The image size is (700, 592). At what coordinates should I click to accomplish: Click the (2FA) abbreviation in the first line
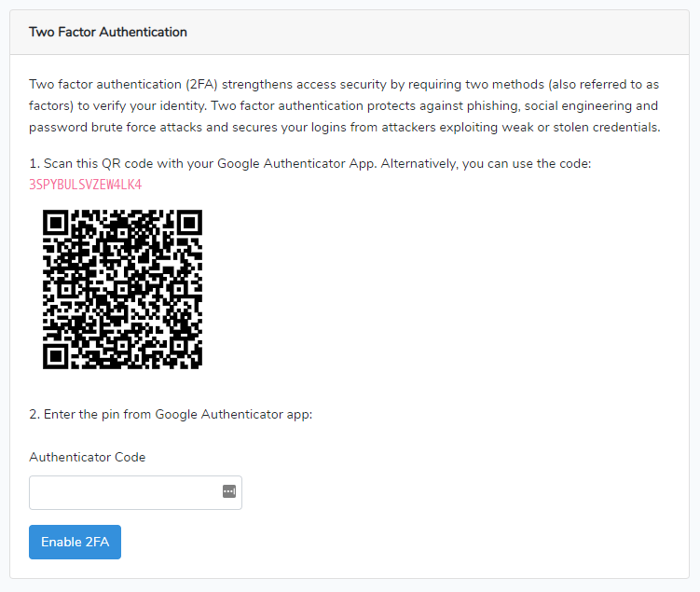(201, 85)
